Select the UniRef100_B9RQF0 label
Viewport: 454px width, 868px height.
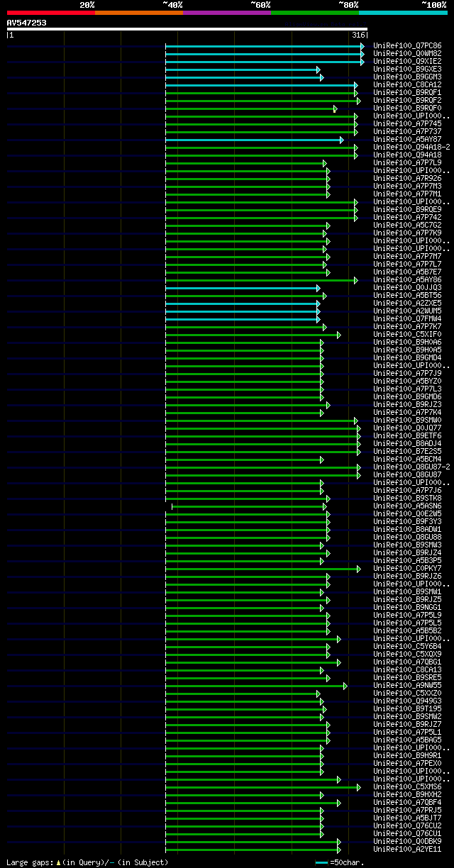407,108
